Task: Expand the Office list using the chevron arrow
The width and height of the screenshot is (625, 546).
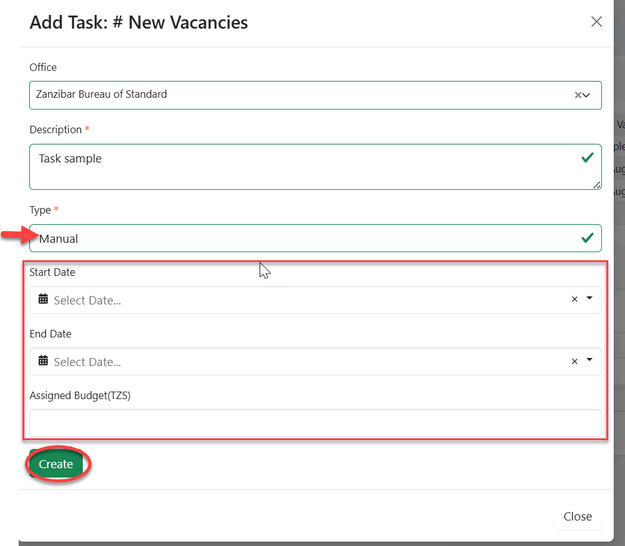Action: [587, 95]
